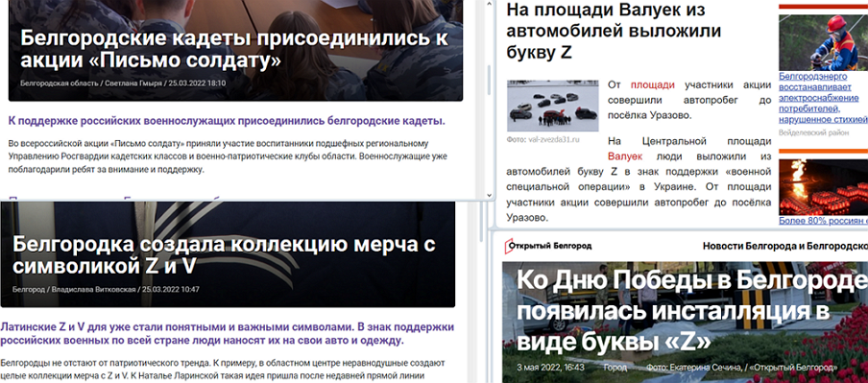868x383 pixels.
Task: Click the paragraph starting 'Белгородцы не отстают'
Action: [223, 370]
